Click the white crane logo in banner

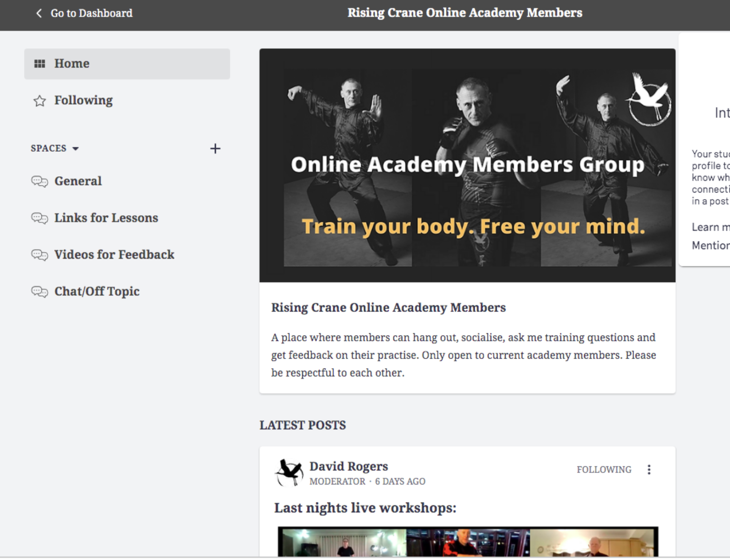tap(648, 99)
